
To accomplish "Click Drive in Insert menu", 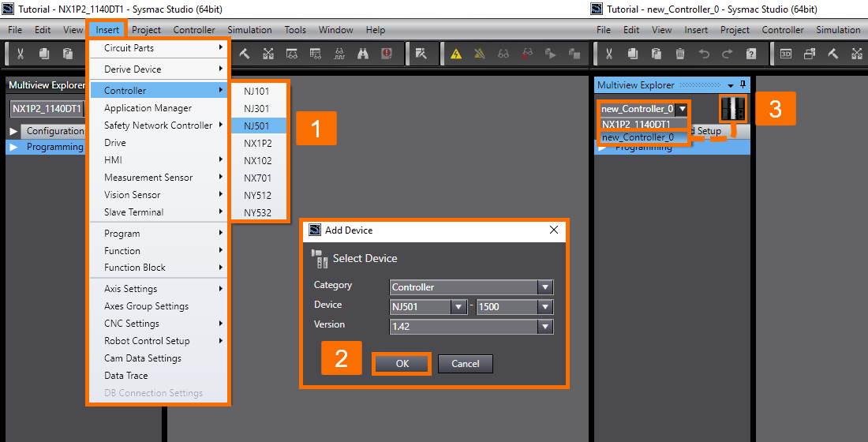I will click(x=159, y=142).
